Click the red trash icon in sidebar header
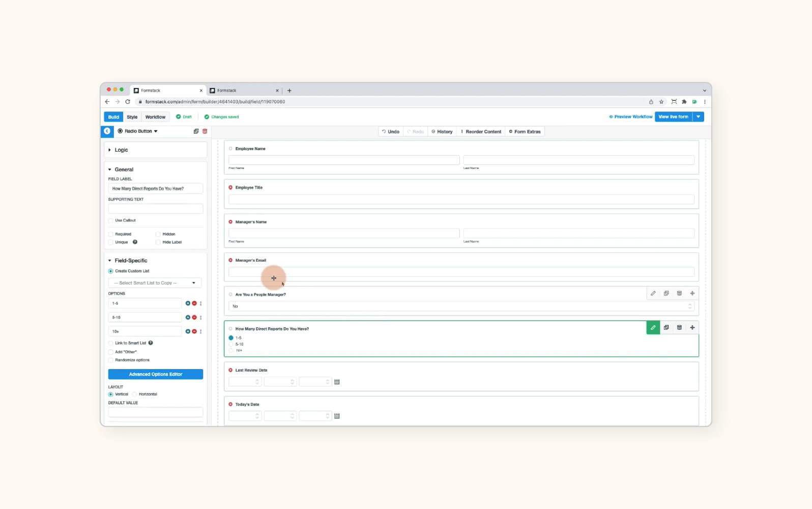The image size is (812, 509). 205,131
